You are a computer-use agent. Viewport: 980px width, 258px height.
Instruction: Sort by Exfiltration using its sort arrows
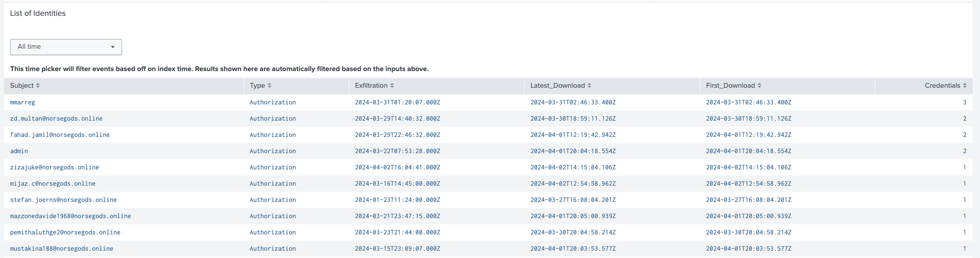point(392,86)
